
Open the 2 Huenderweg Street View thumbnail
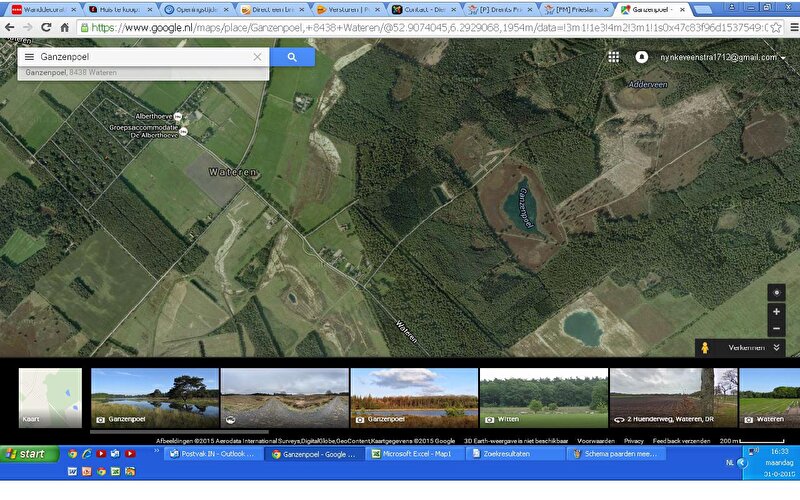pos(673,397)
